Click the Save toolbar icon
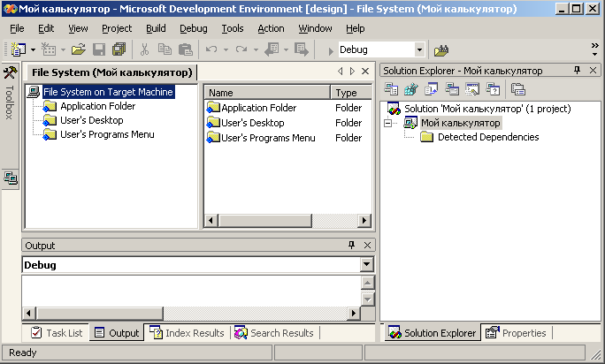 point(99,49)
